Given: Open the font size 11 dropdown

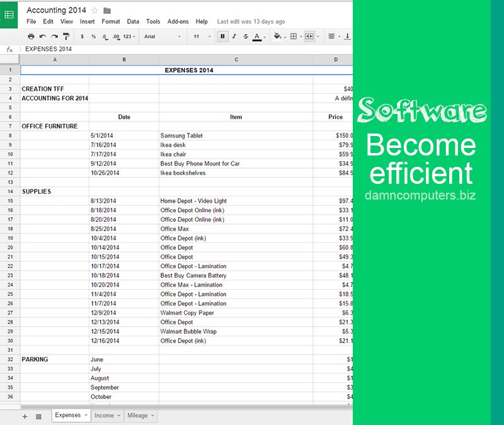Looking at the screenshot, I should 202,37.
